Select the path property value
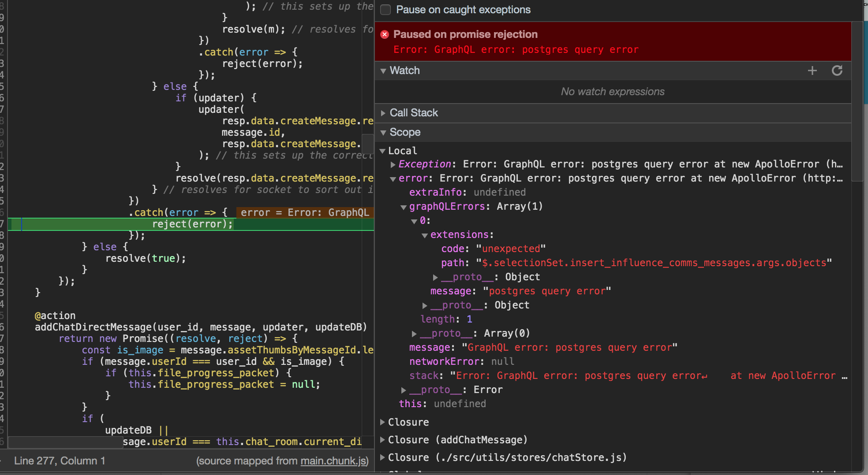 point(654,263)
